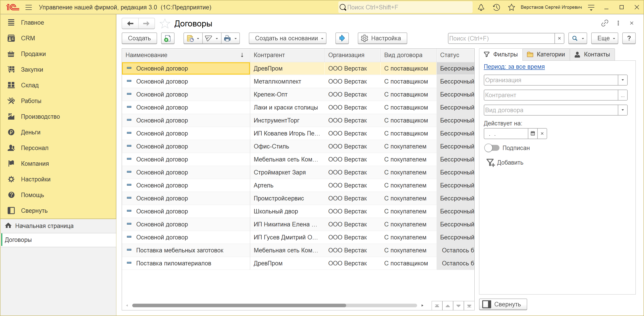
Task: Go back with the left arrow
Action: (x=130, y=24)
